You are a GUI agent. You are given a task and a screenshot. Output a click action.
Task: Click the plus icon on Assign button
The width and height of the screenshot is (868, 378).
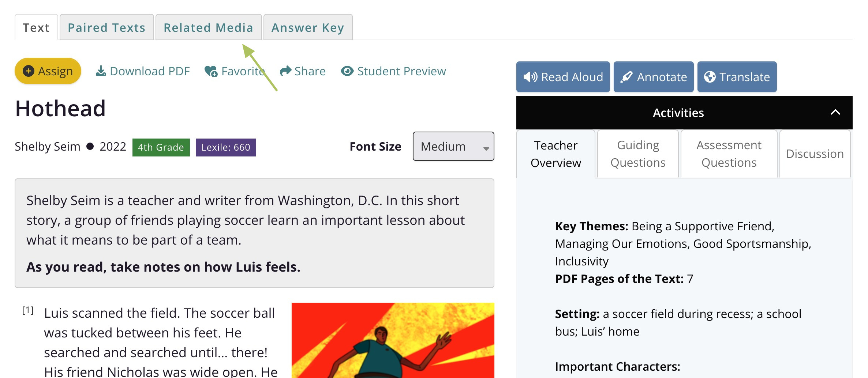coord(29,71)
